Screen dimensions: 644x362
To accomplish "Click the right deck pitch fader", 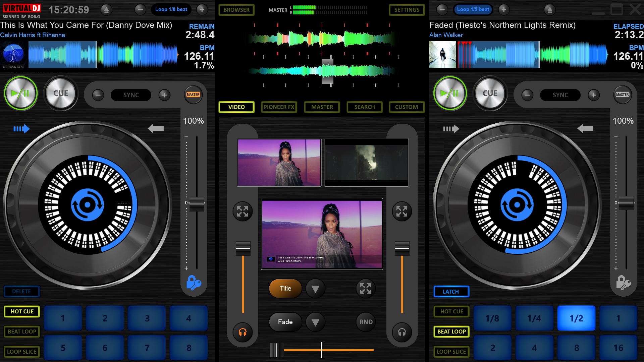I will tap(626, 203).
